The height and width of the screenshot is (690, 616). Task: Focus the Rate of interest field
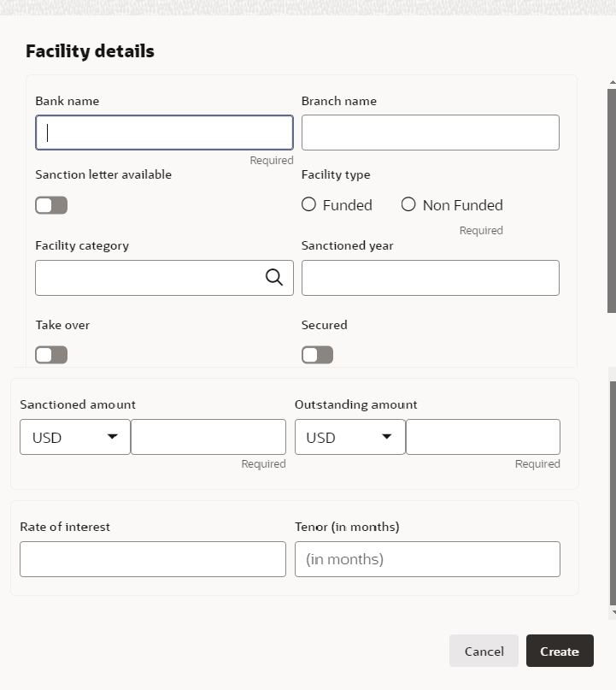[153, 559]
